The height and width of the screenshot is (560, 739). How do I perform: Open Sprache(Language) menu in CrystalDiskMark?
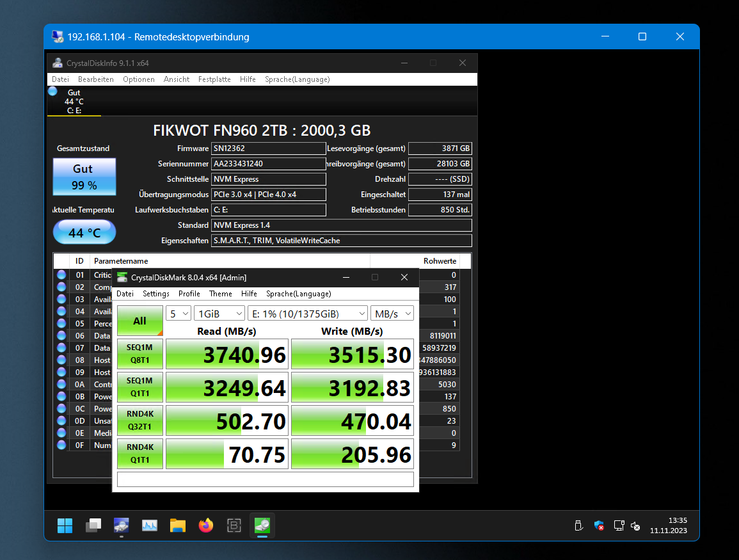coord(298,294)
